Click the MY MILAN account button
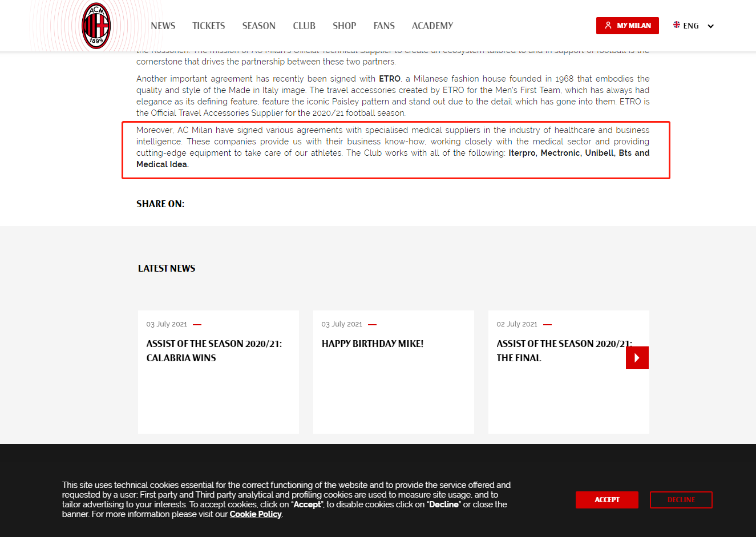The image size is (756, 537). [628, 26]
